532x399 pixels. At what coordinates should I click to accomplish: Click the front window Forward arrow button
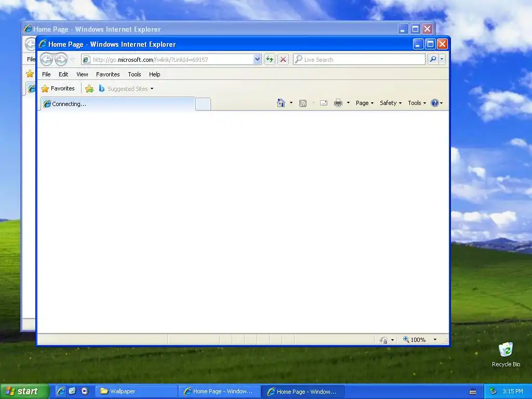click(x=61, y=59)
